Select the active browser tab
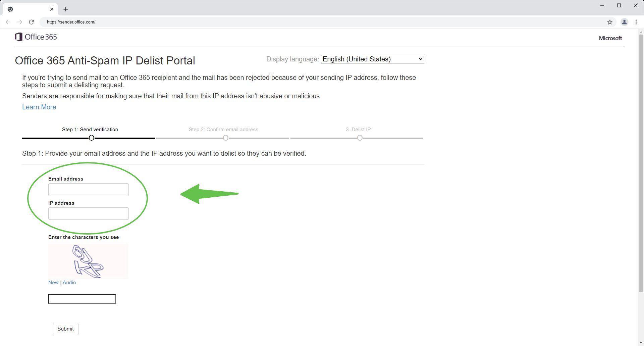Viewport: 644px width, 346px height. 30,9
